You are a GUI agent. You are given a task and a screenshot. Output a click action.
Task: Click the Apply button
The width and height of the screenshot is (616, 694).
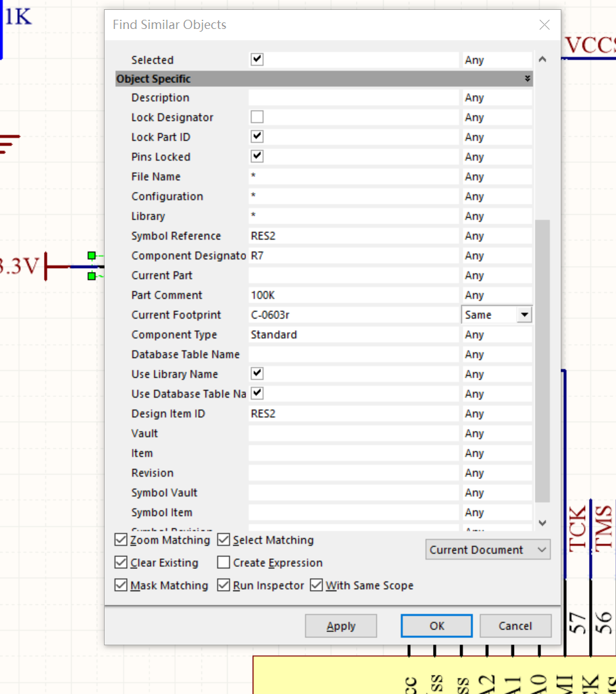(341, 626)
